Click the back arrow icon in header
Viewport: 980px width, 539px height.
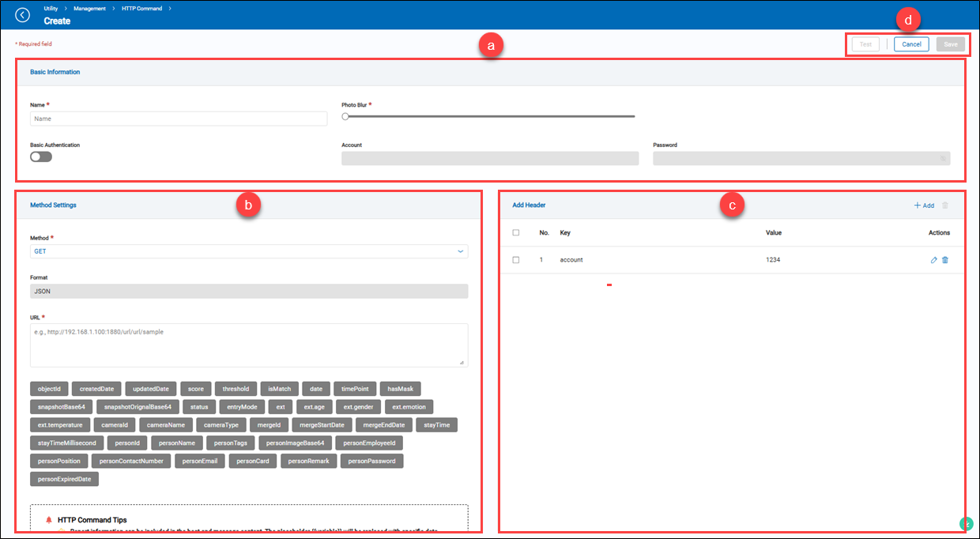22,15
